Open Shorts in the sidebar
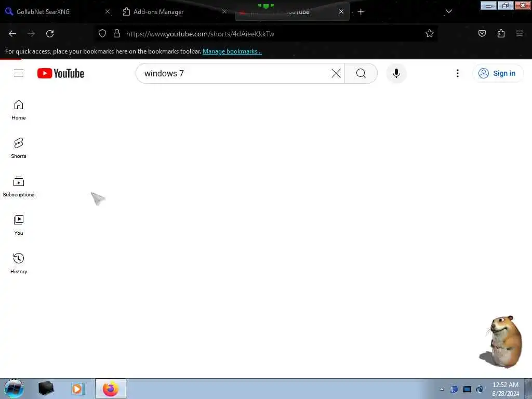 click(19, 149)
